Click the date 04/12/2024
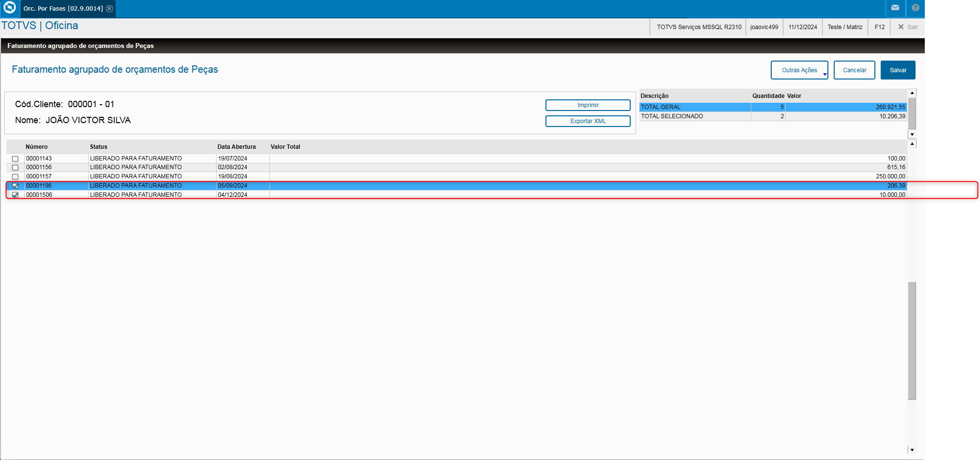Image resolution: width=980 pixels, height=460 pixels. coord(233,195)
